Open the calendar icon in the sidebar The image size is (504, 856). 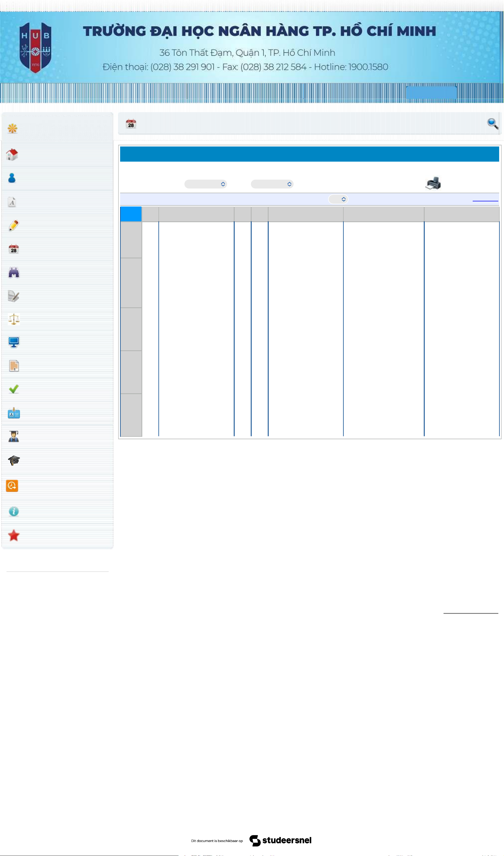[13, 249]
